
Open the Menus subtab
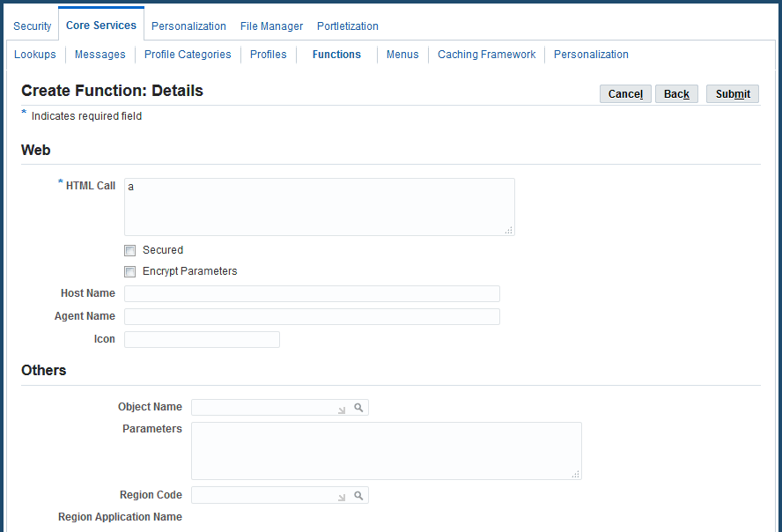click(402, 55)
